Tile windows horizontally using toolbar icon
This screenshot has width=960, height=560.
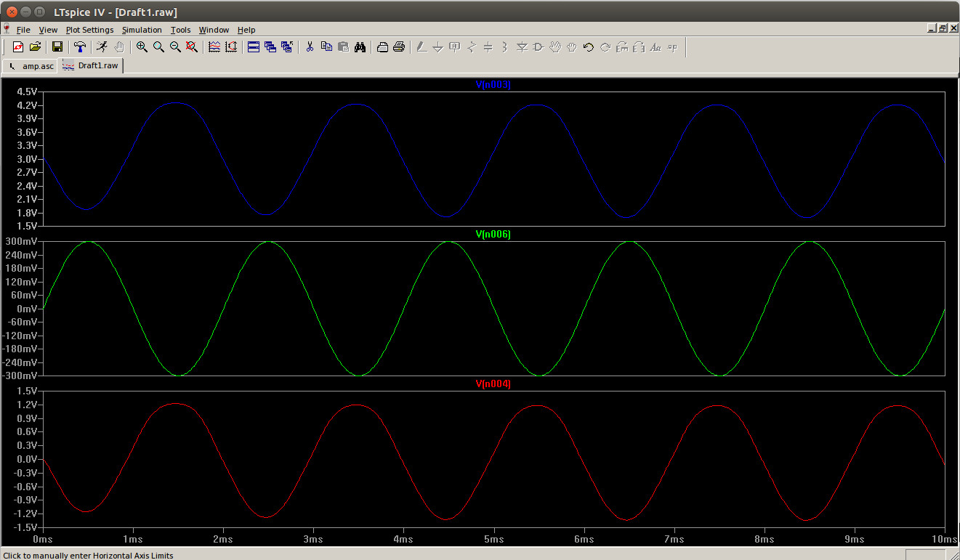(254, 47)
